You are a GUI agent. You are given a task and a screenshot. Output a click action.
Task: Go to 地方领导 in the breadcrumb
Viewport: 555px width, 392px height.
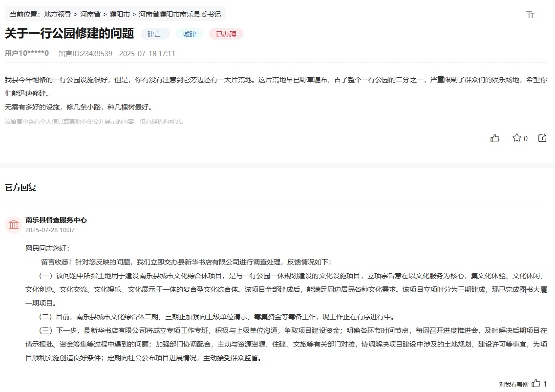57,14
